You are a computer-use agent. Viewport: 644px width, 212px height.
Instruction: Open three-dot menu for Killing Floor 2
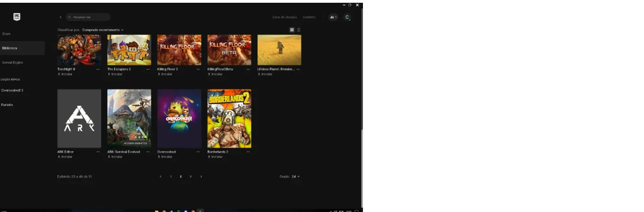(x=198, y=69)
